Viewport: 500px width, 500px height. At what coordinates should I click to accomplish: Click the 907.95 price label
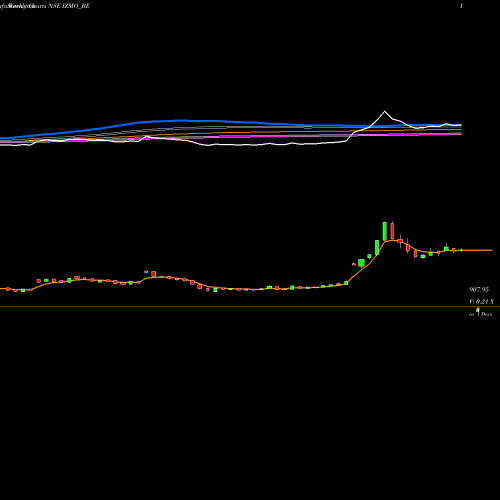(479, 290)
